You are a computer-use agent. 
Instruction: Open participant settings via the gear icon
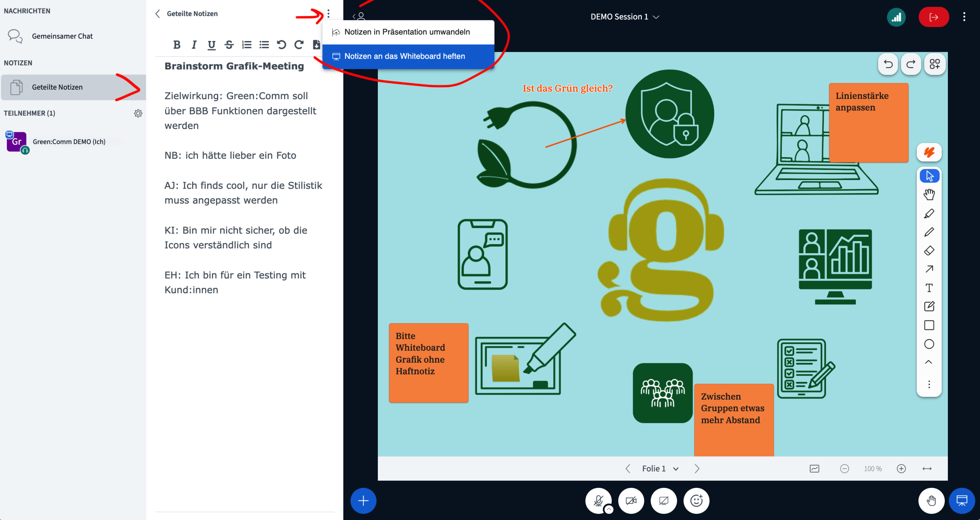coord(138,113)
